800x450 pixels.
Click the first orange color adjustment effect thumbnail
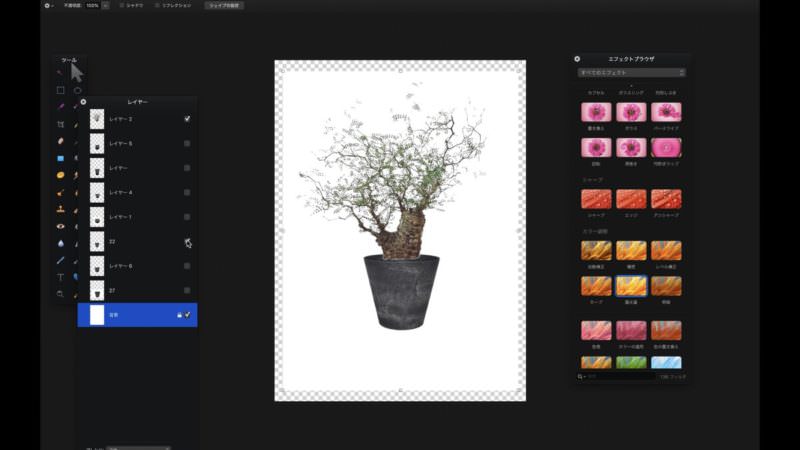[x=596, y=250]
